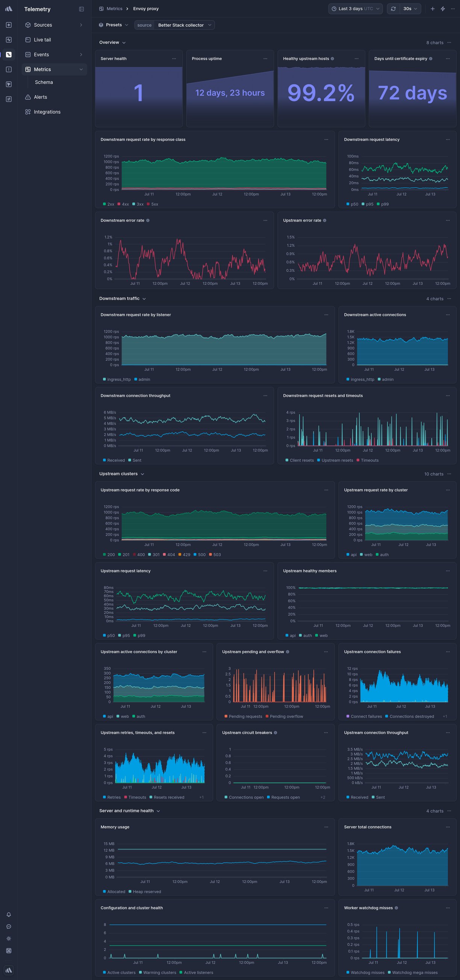The height and width of the screenshot is (980, 460).
Task: Toggle Heap reserved legend entry
Action: 145,892
